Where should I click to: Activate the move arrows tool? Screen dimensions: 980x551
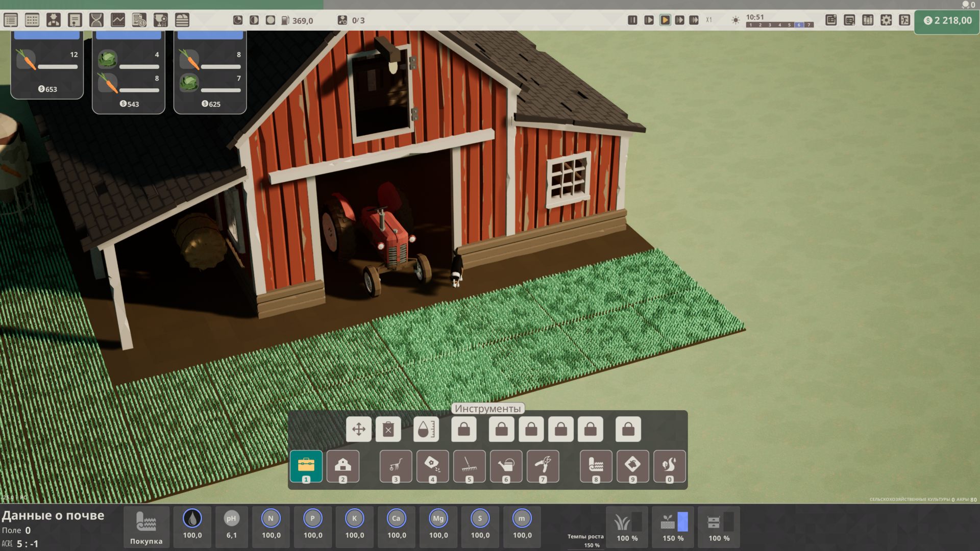pyautogui.click(x=358, y=429)
